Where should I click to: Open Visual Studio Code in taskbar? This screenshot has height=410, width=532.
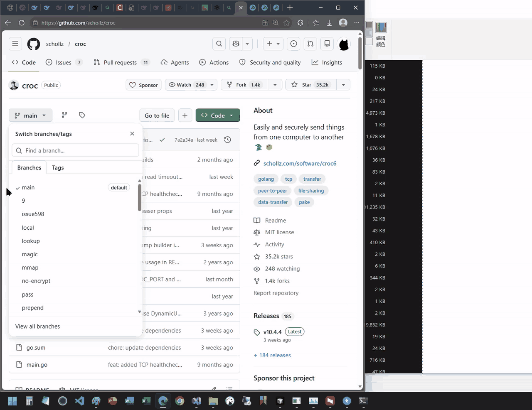point(79,401)
